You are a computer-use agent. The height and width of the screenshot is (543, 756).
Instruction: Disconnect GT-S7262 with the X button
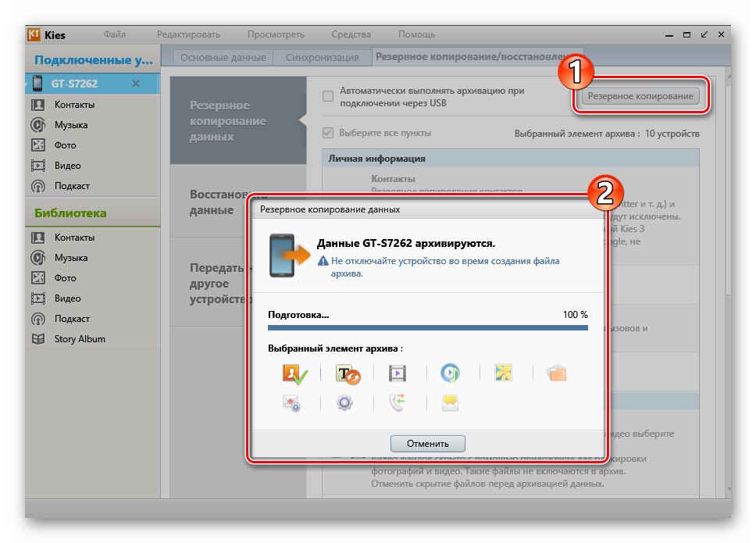tap(136, 84)
